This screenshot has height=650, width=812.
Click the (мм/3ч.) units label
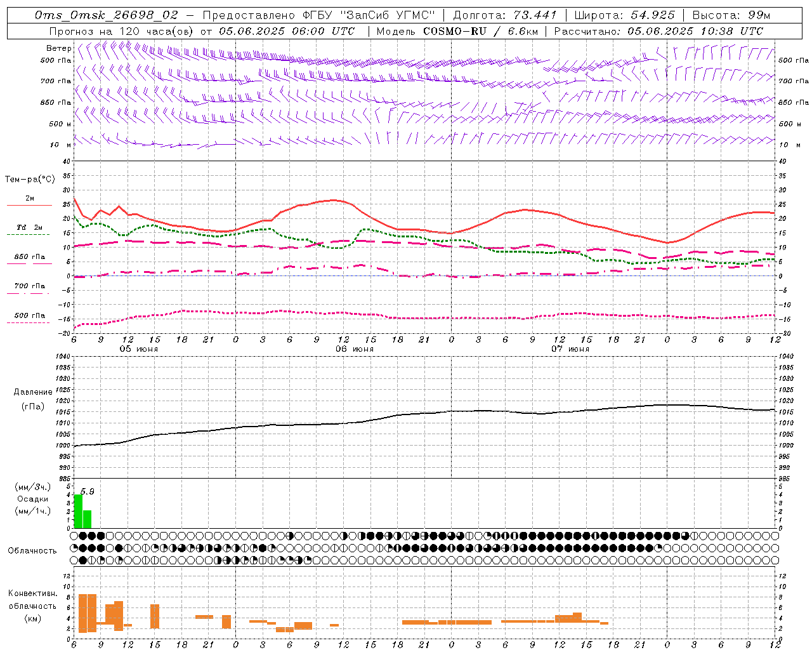[x=32, y=487]
